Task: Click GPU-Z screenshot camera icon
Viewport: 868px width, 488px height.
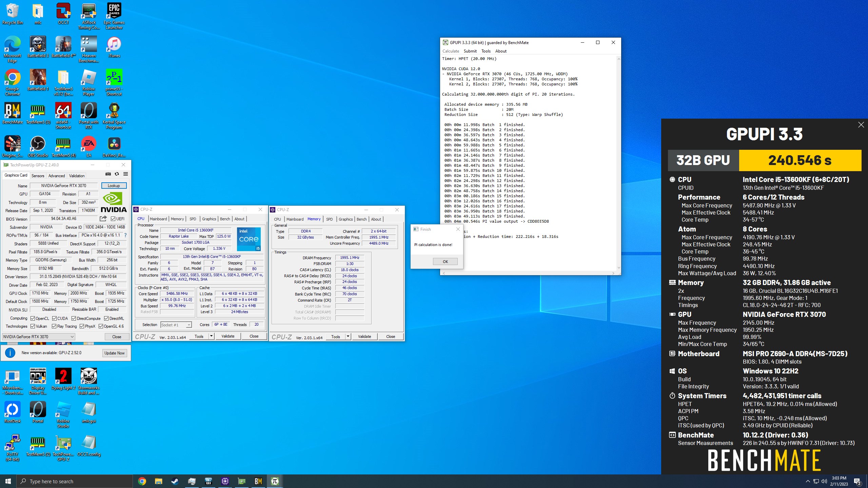Action: pos(108,174)
